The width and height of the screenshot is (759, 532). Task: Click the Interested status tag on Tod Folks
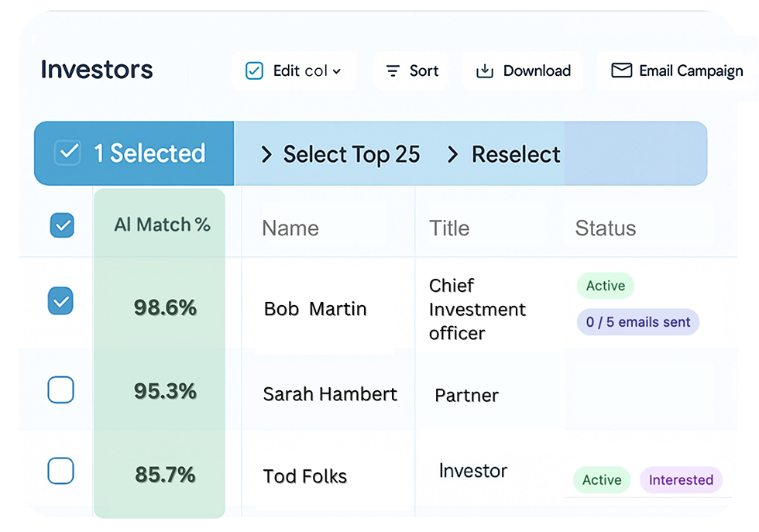click(681, 479)
